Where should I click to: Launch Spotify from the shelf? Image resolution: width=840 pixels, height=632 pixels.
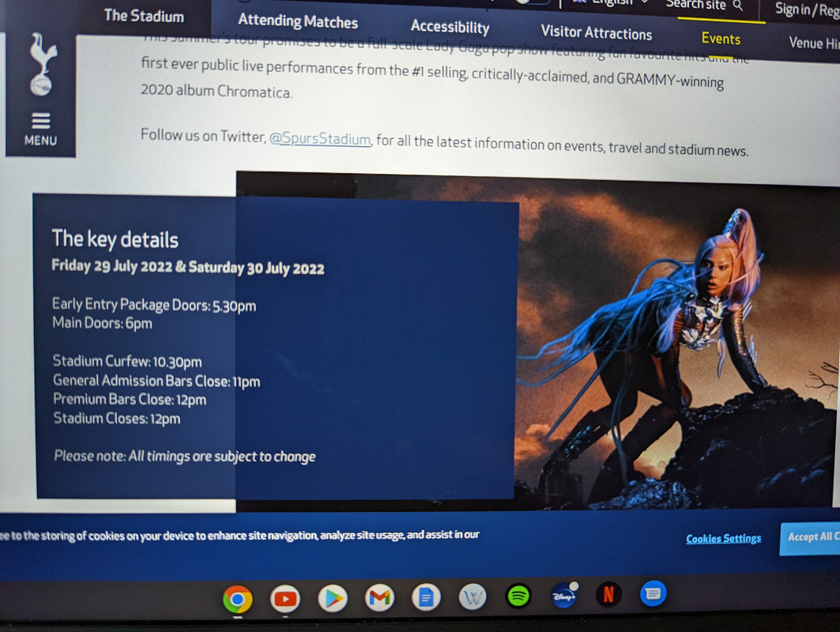coord(518,596)
